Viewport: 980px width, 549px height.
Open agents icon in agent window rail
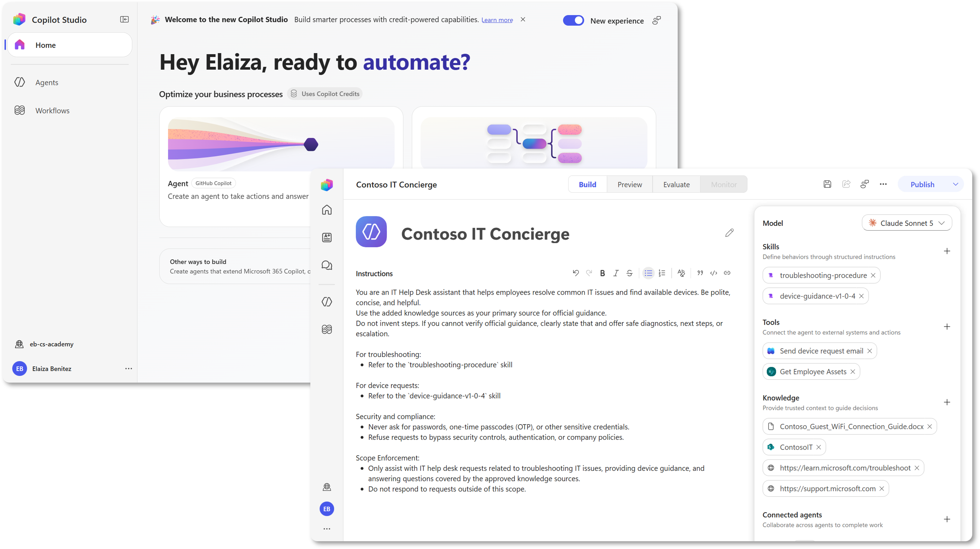[x=327, y=302]
